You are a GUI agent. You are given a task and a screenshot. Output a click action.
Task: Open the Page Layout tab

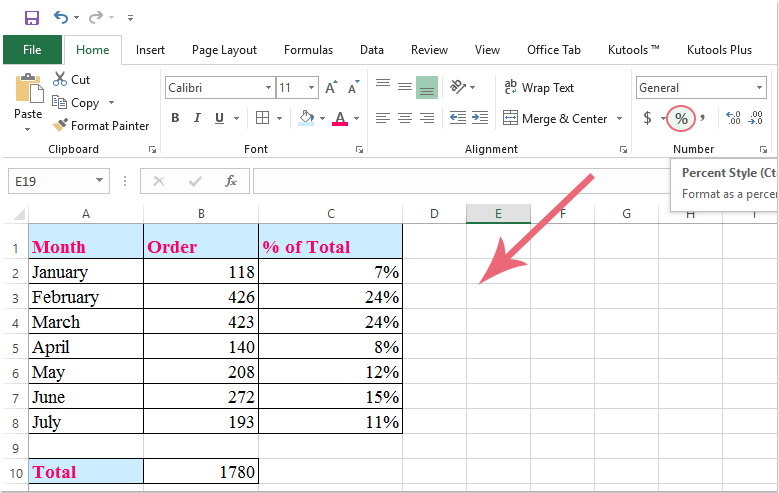point(224,50)
